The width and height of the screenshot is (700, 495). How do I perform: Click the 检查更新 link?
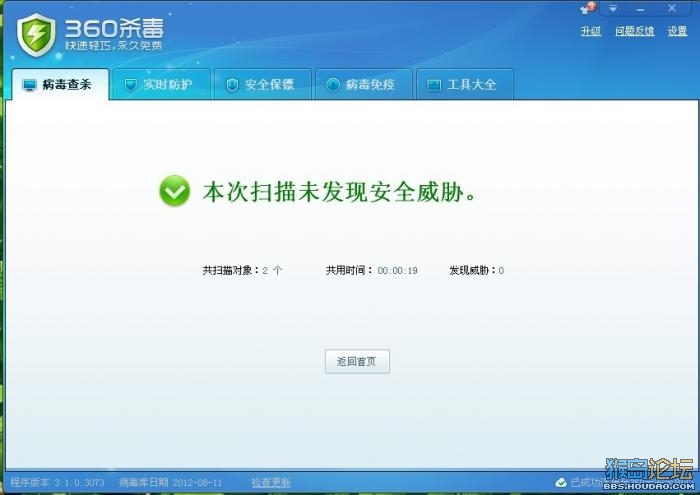(x=271, y=483)
